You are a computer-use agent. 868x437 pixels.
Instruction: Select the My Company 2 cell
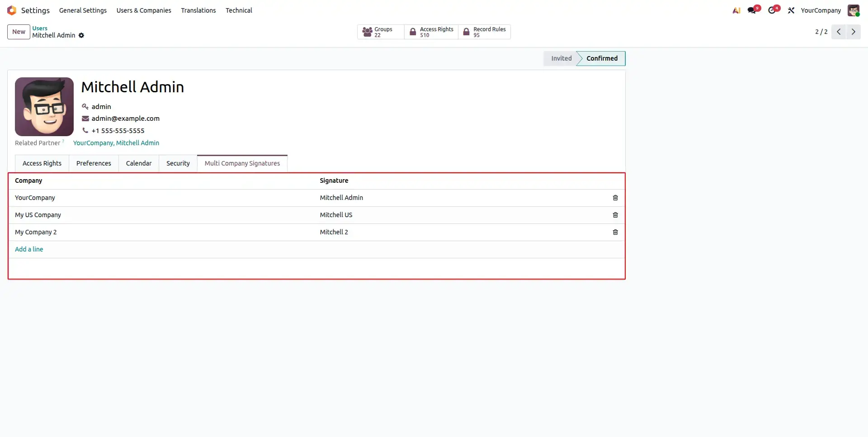[164, 232]
